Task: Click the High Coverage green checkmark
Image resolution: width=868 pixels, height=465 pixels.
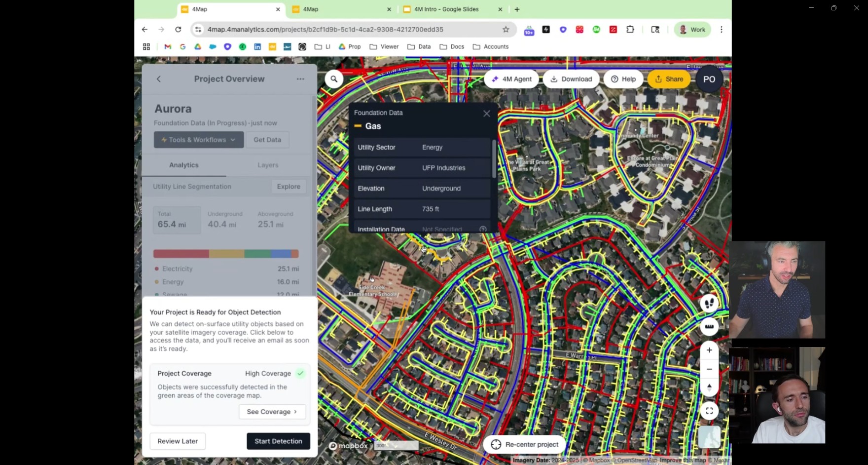Action: [300, 374]
